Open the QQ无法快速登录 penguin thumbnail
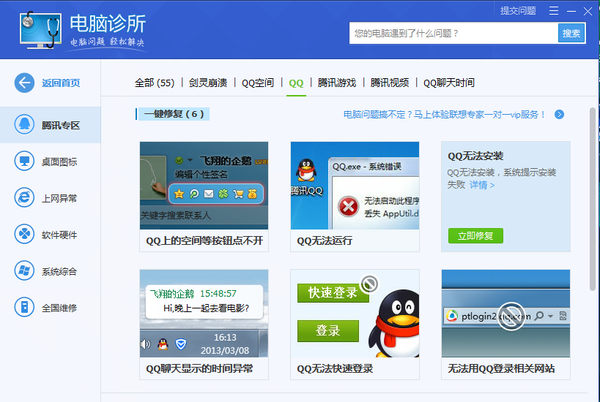The image size is (600, 402). tap(355, 313)
